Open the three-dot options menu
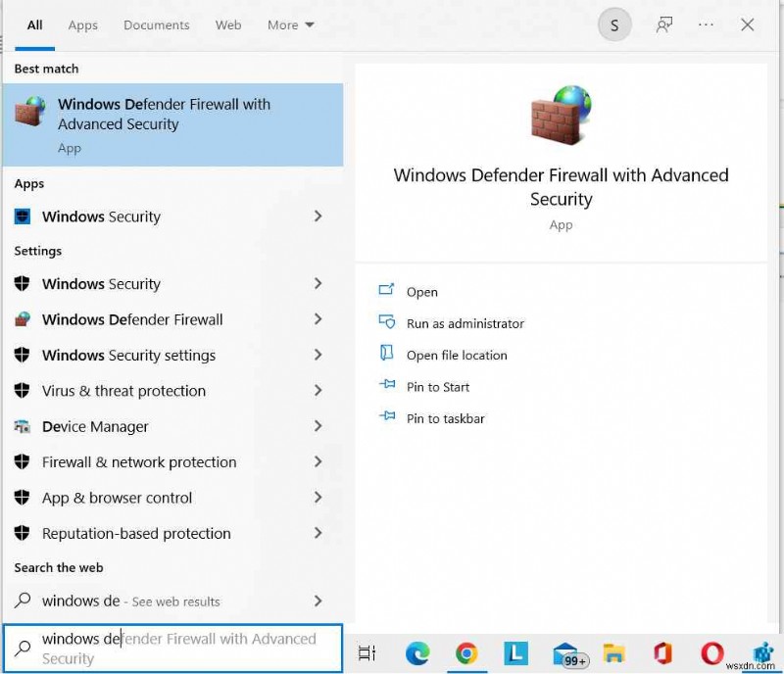 click(706, 24)
